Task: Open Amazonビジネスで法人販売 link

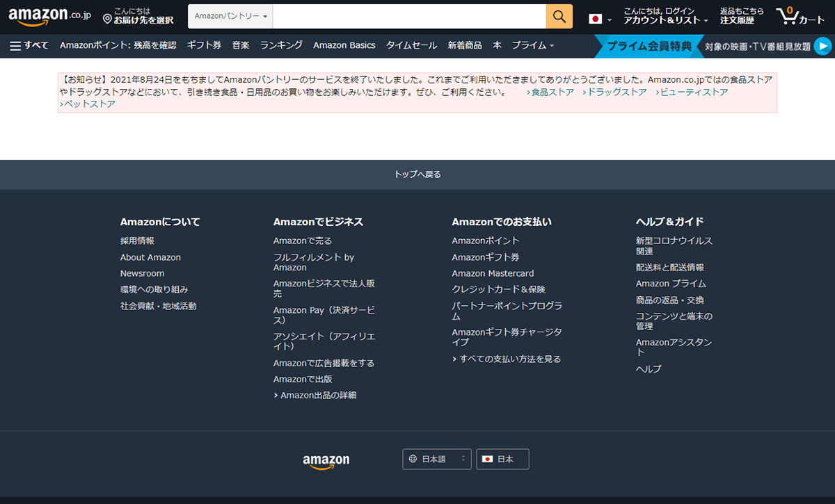Action: pos(324,288)
